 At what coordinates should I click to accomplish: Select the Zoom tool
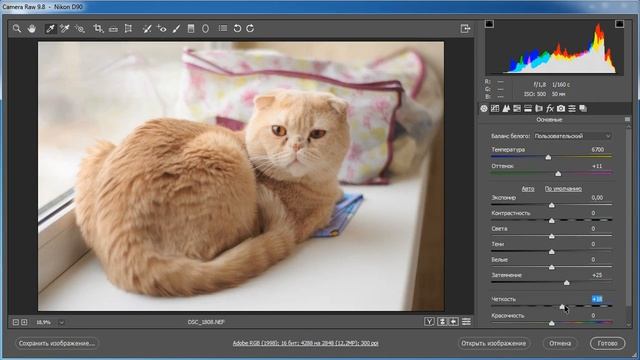click(x=17, y=29)
